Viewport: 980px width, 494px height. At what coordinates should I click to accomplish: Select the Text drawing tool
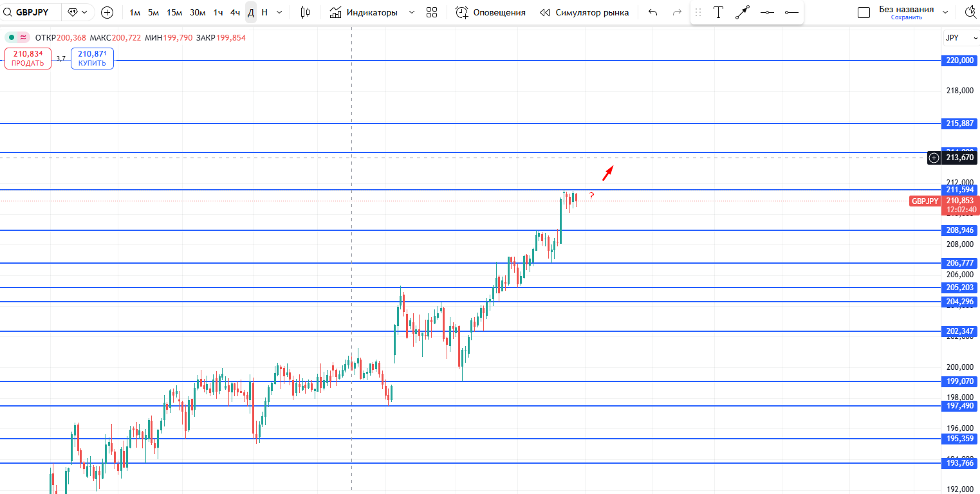pos(718,12)
